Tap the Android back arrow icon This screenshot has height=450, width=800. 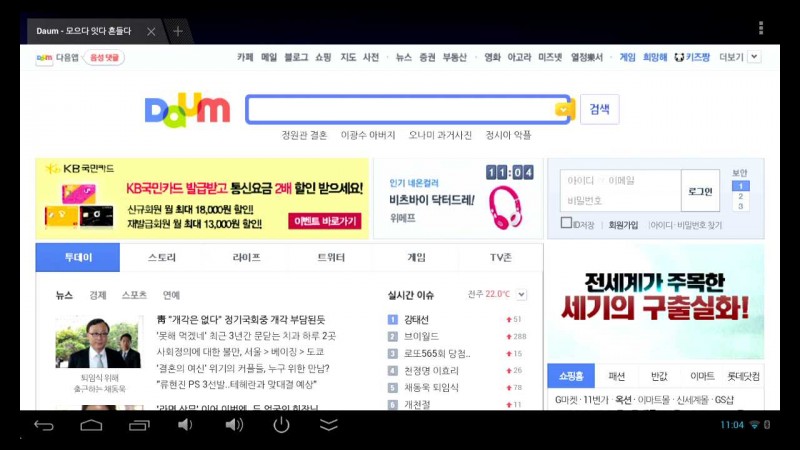pyautogui.click(x=43, y=425)
